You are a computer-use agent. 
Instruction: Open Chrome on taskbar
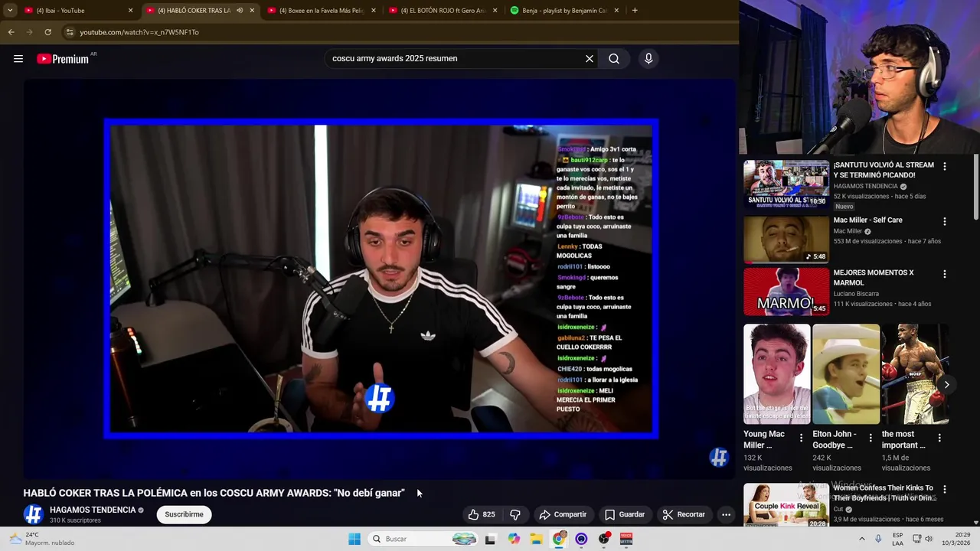[559, 539]
